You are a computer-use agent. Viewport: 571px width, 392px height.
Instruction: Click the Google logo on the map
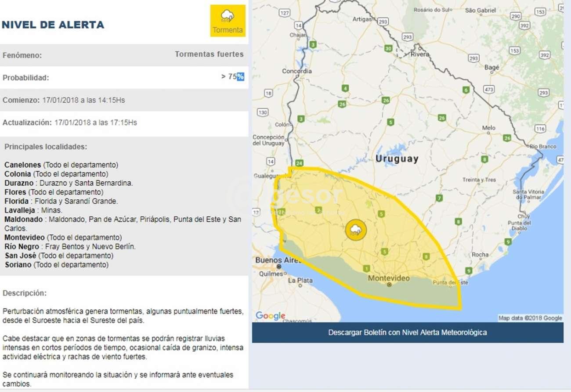[270, 316]
